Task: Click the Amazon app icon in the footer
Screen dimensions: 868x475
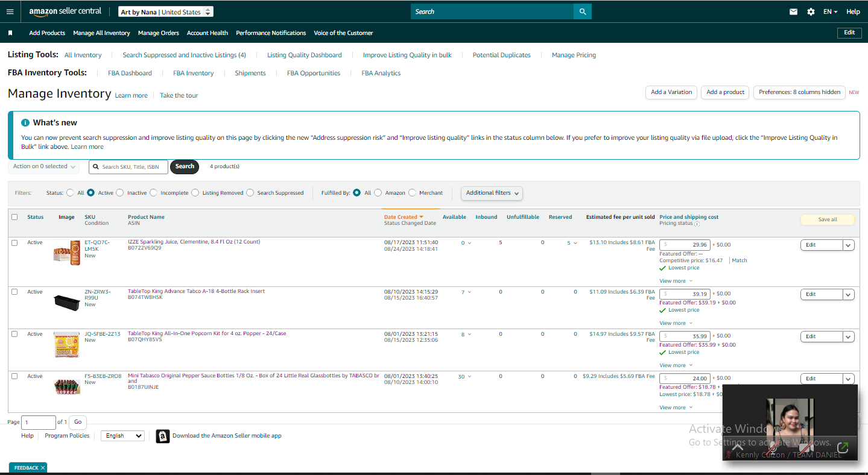Action: 163,436
